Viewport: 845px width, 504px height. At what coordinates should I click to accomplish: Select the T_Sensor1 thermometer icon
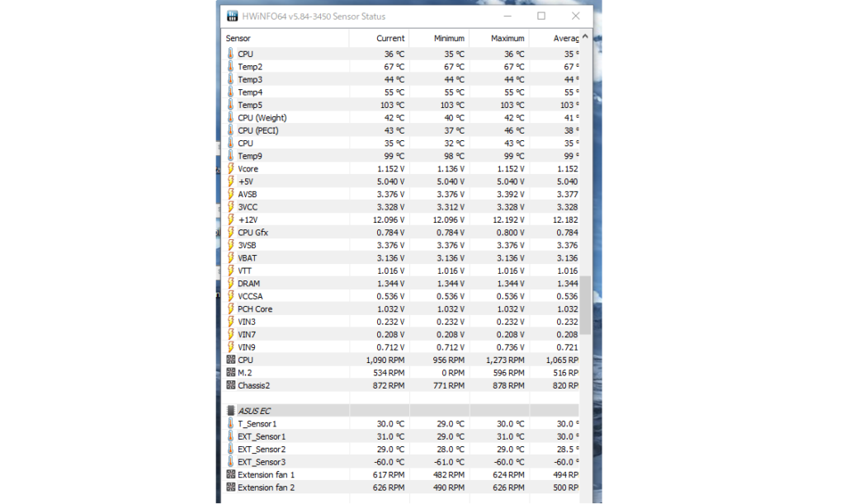[231, 423]
